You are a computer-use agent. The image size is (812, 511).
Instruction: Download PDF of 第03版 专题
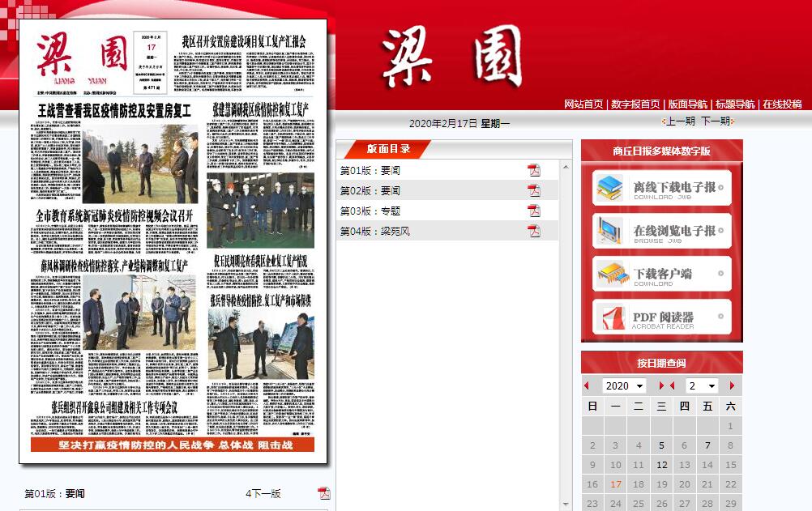pyautogui.click(x=534, y=211)
